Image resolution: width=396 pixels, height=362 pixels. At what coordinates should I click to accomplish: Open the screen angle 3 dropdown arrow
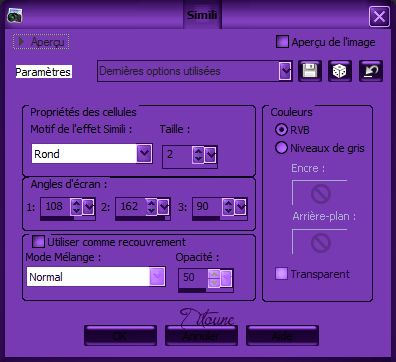click(x=241, y=207)
